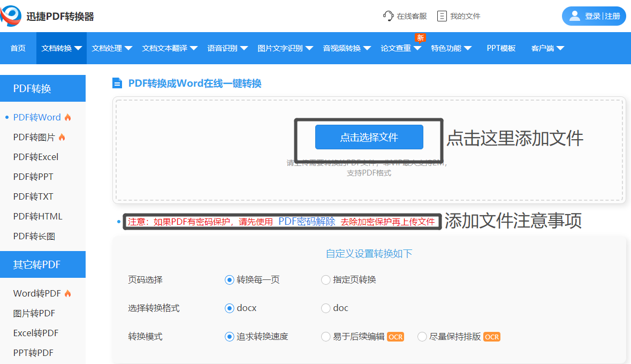
Task: Expand the 特色功能 dropdown menu
Action: tap(451, 48)
